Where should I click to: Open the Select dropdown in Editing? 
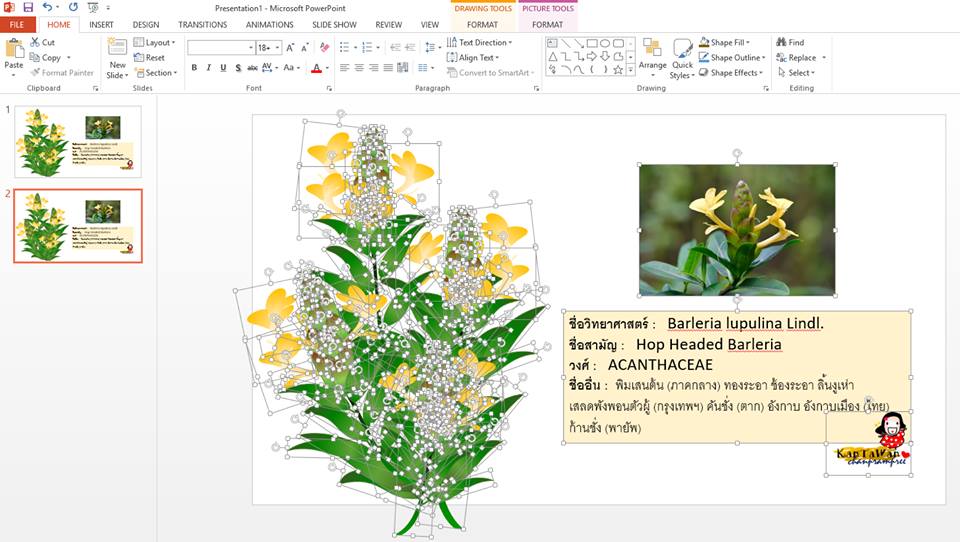(x=797, y=73)
